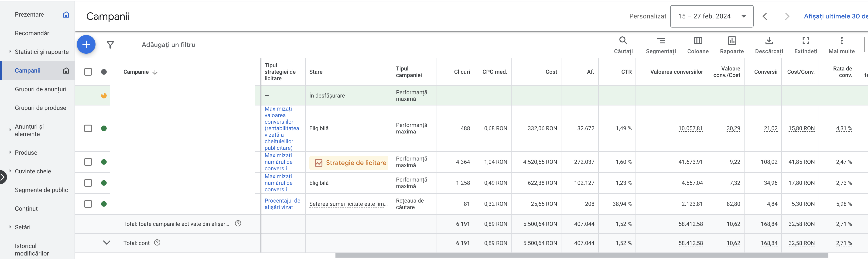868x259 pixels.
Task: Open Maximizați numărul de conversii link, 1.258 clicks row
Action: pos(278,183)
